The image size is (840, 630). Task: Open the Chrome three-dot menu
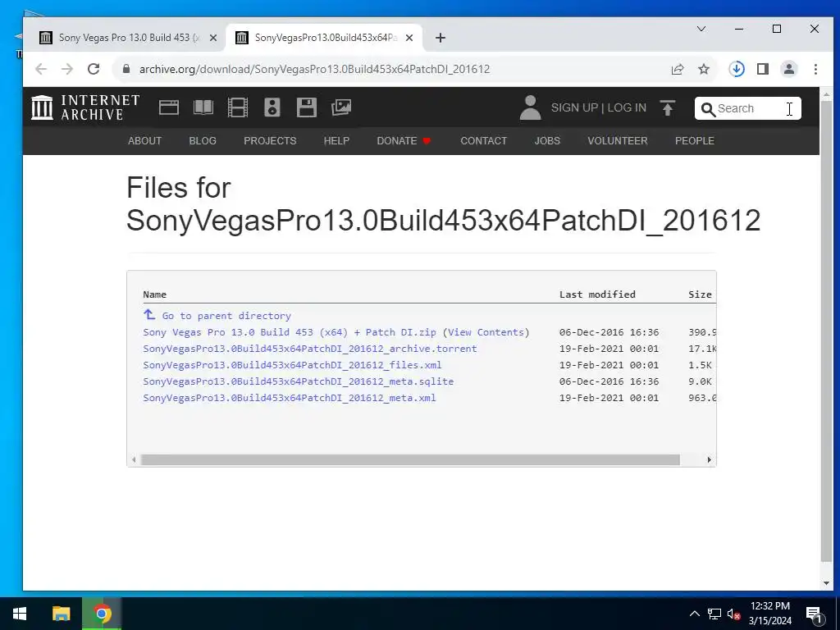pos(815,69)
